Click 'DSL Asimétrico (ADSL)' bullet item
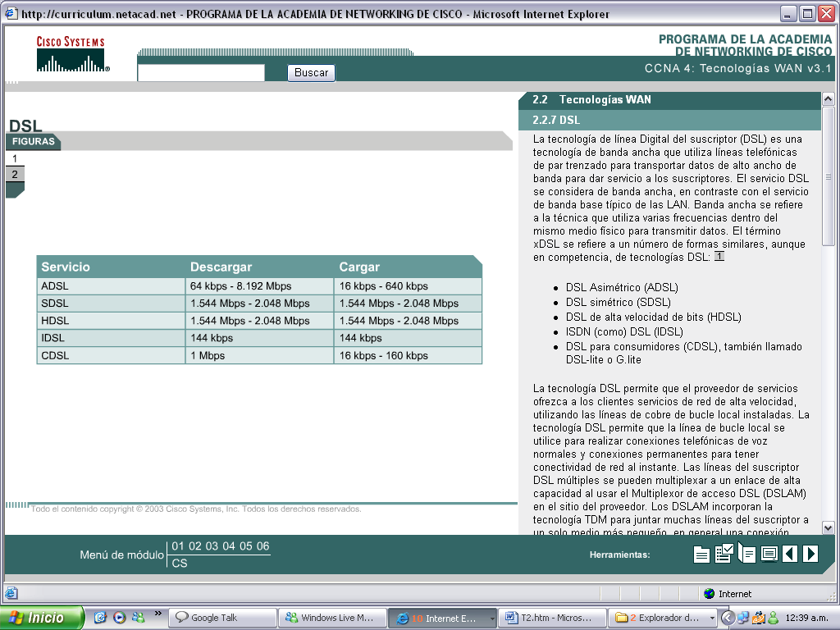Viewport: 840px width, 630px height. click(622, 288)
